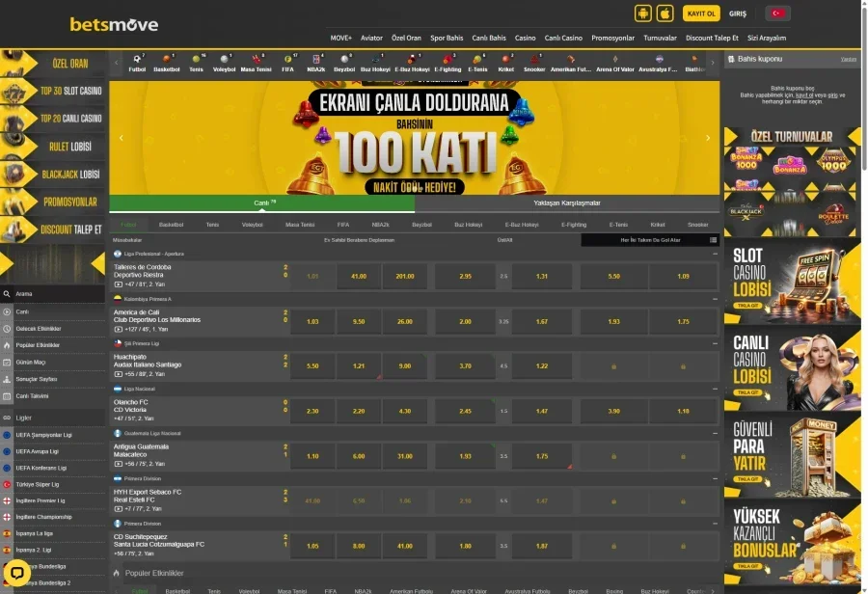Pick the 41.00 draw odds for Talleres match
Image resolution: width=868 pixels, height=594 pixels.
click(x=359, y=276)
